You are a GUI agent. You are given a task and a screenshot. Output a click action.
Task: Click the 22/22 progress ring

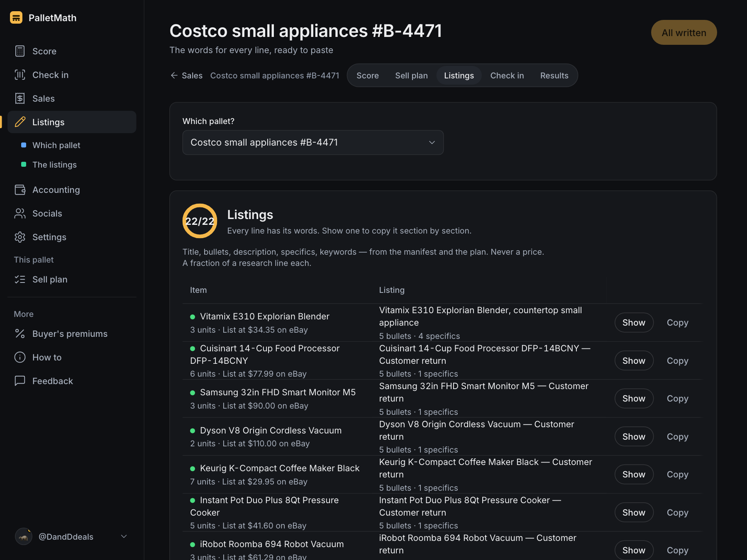[x=200, y=221]
